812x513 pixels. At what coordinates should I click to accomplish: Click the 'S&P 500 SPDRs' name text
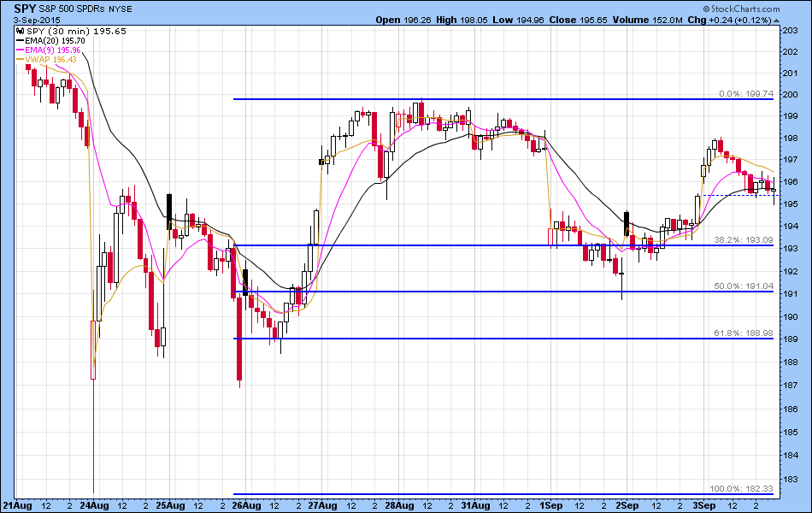[73, 9]
